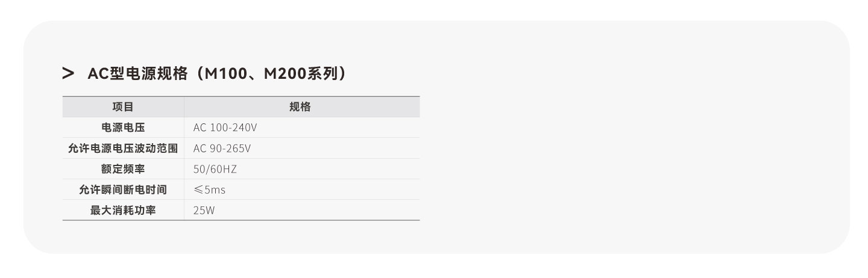Select the AC 100-240V value cell
Image resolution: width=868 pixels, height=278 pixels.
click(x=225, y=128)
